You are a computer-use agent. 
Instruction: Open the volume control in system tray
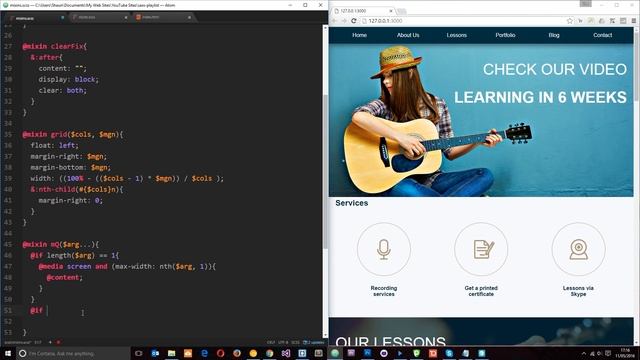(x=600, y=353)
